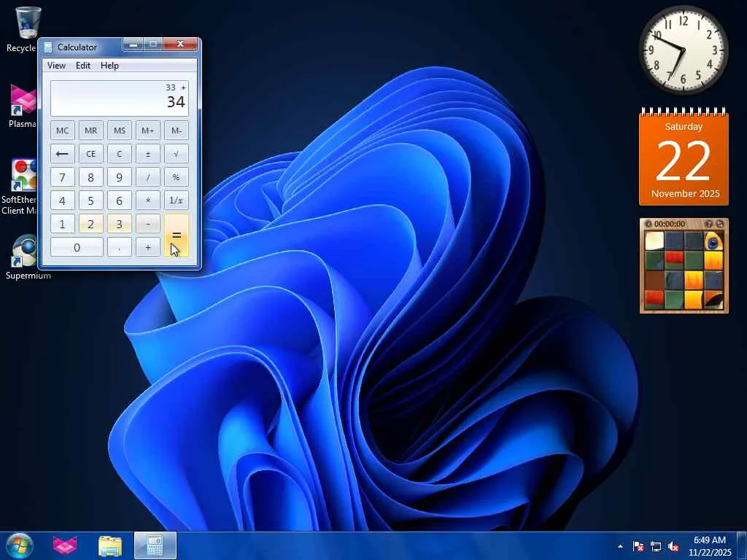Launch the Supermium desktop shortcut
This screenshot has width=747, height=560.
[x=26, y=257]
